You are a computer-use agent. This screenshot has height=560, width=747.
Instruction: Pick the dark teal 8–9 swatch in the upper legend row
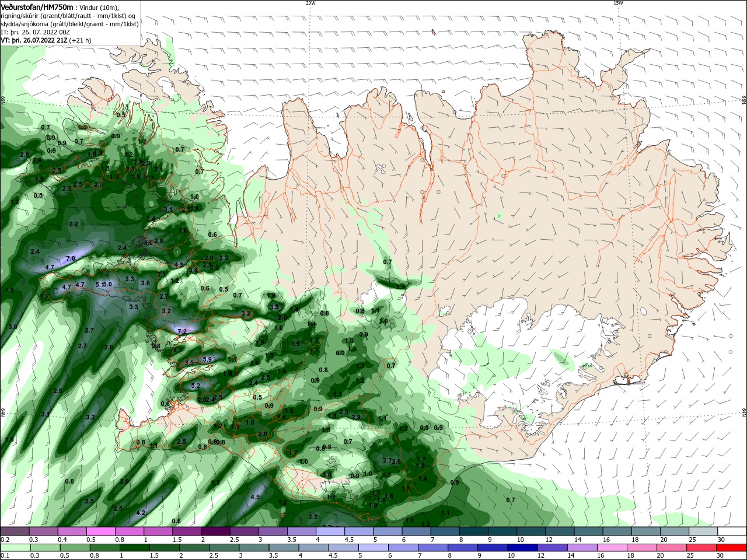(473, 531)
